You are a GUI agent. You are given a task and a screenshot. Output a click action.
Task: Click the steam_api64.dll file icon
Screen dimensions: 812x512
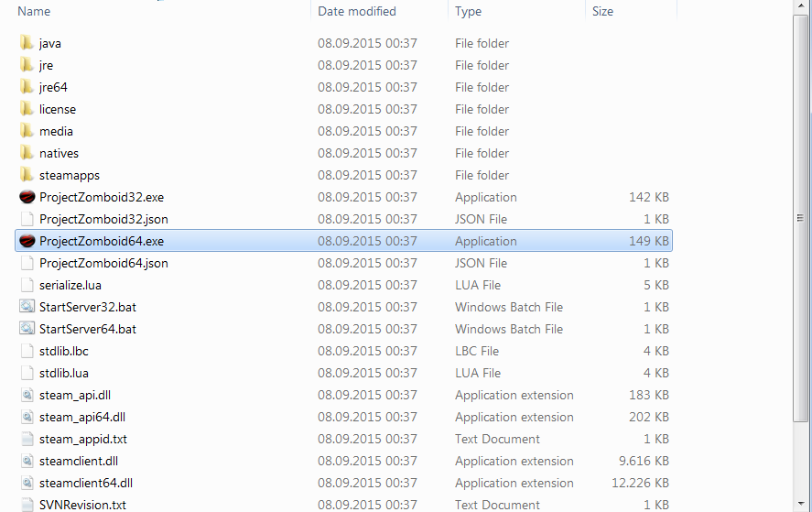pos(27,417)
